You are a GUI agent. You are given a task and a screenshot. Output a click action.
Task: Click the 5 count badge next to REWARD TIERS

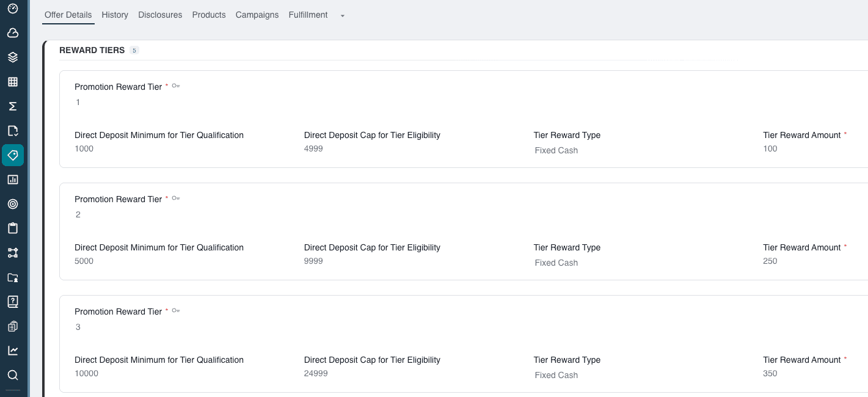tap(134, 50)
